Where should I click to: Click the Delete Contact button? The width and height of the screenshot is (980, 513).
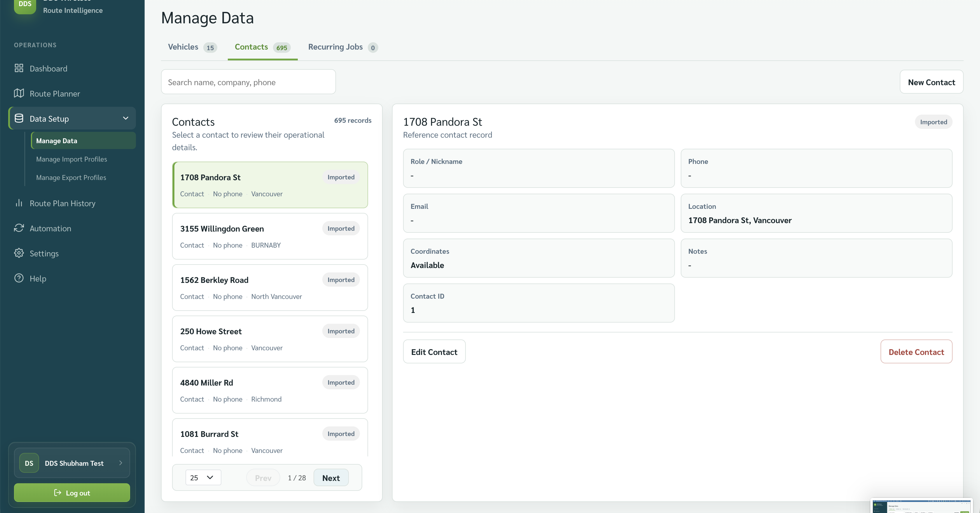(916, 351)
